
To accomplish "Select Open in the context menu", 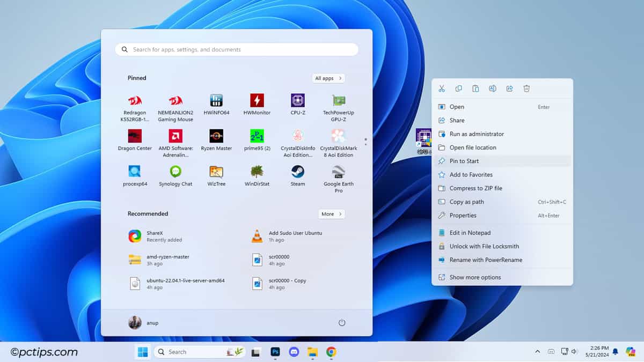I will 502,107.
